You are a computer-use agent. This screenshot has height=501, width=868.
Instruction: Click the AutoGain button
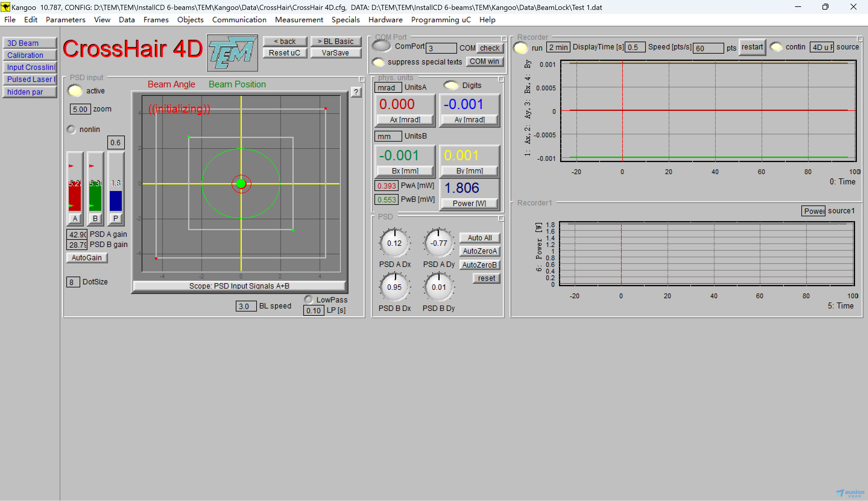point(87,257)
